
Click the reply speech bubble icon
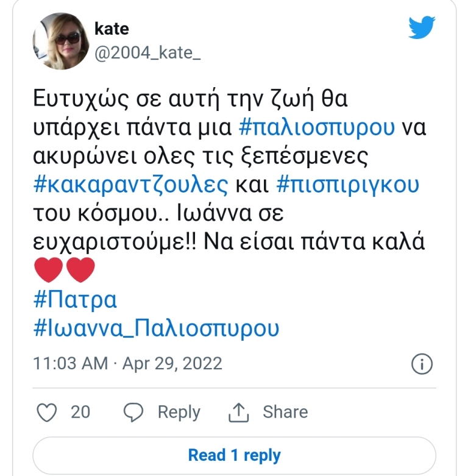click(133, 413)
